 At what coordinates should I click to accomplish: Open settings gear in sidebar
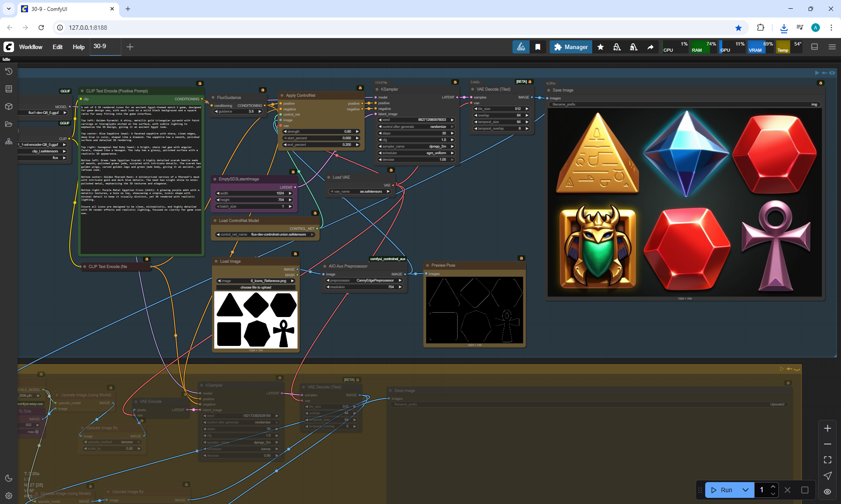pos(8,496)
